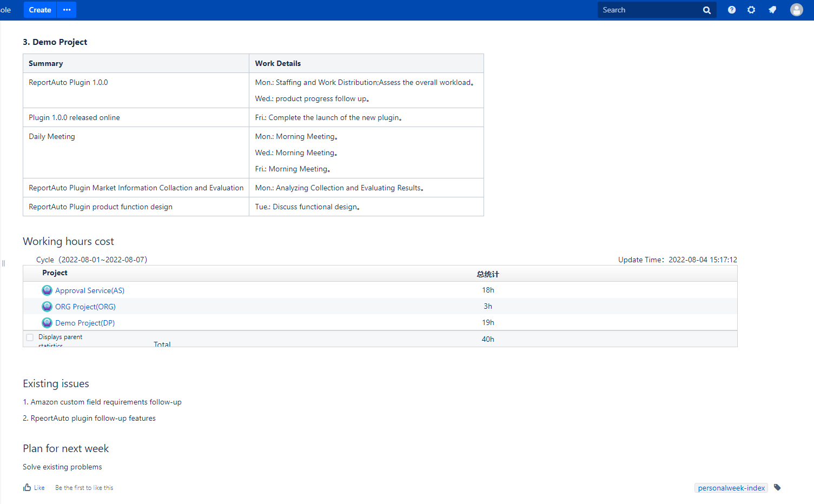Click the Demo Project avatar icon
This screenshot has height=504, width=814.
point(47,323)
